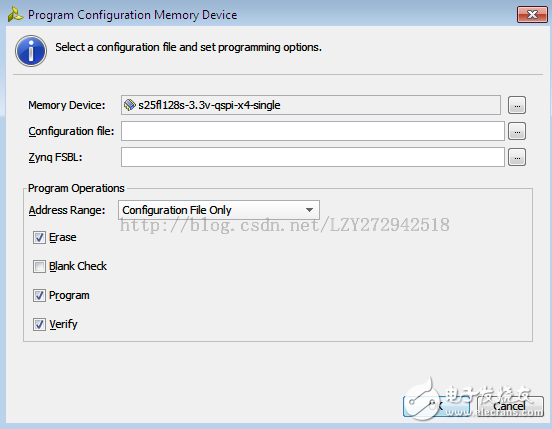The height and width of the screenshot is (429, 552).
Task: Expand the Address Range dropdown arrow
Action: 309,210
